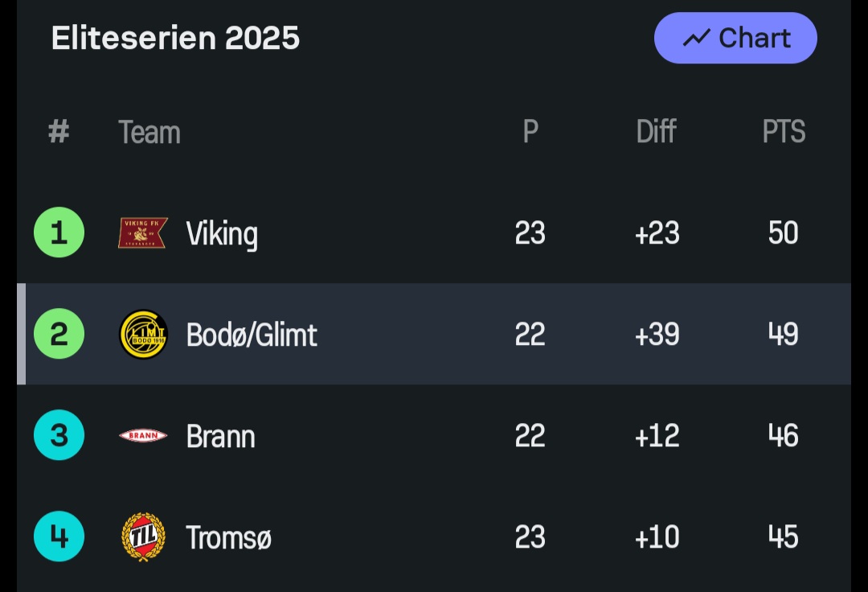Click Viking's 50 points value
The width and height of the screenshot is (868, 592).
click(x=783, y=233)
